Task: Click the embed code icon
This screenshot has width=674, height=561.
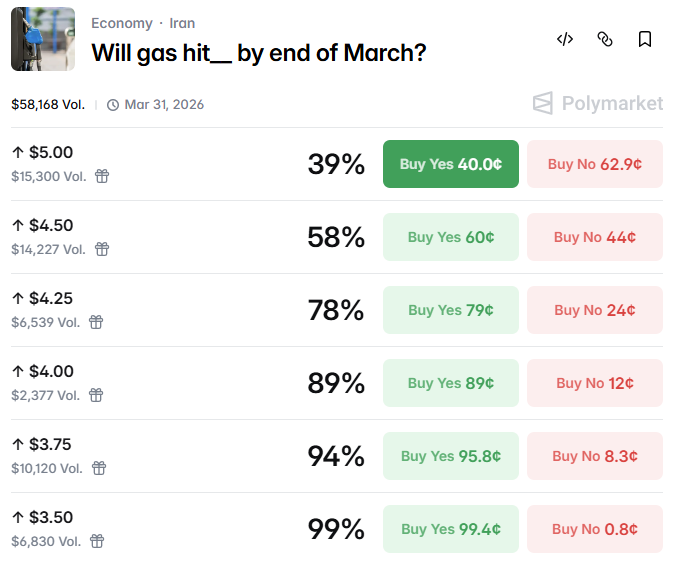Action: (x=565, y=39)
